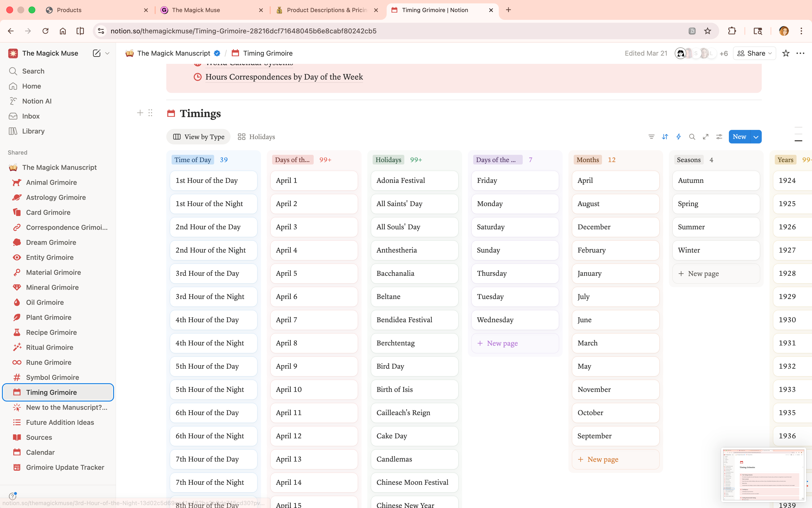This screenshot has height=508, width=812.
Task: Open the September month card
Action: click(615, 436)
